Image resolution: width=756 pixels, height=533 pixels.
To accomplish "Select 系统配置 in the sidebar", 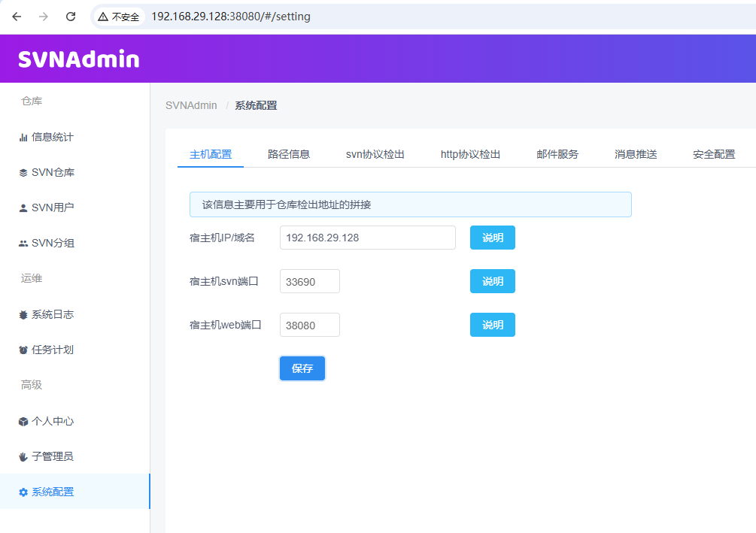I will point(74,492).
